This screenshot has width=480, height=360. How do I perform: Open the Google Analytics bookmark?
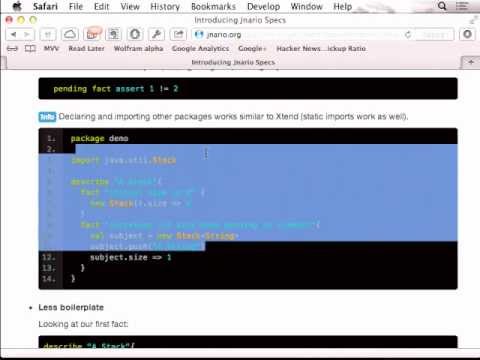[x=200, y=49]
